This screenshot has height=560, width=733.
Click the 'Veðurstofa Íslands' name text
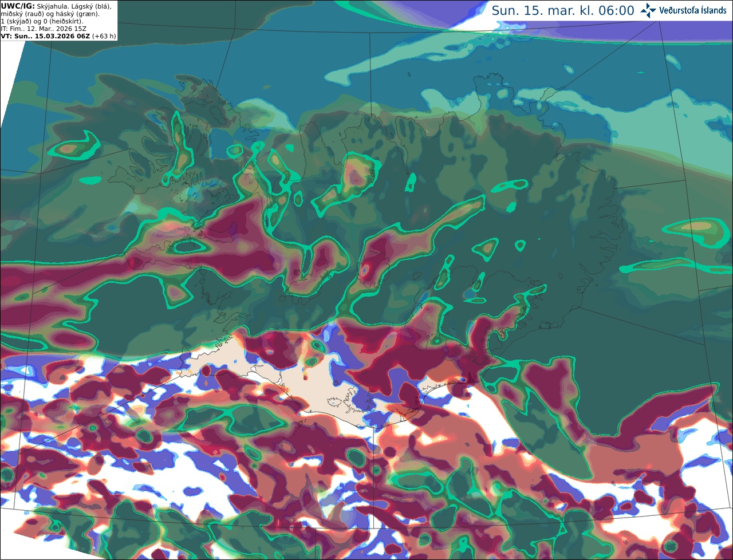pos(693,10)
